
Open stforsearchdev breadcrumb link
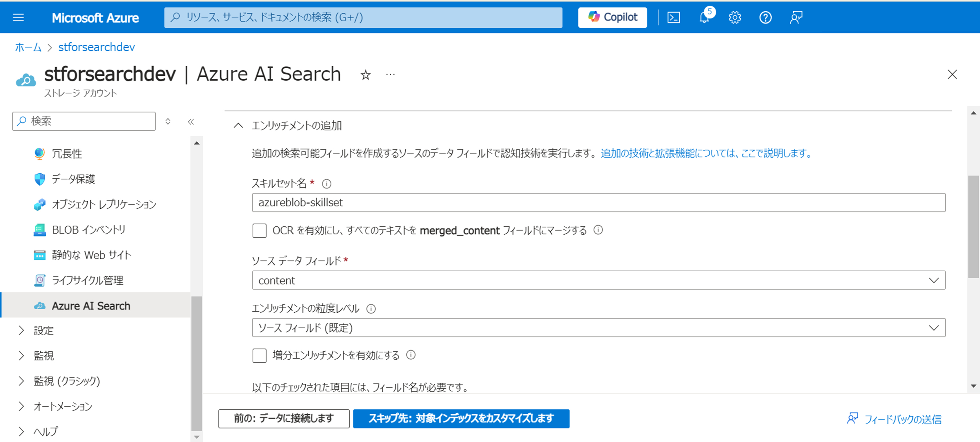click(x=96, y=47)
